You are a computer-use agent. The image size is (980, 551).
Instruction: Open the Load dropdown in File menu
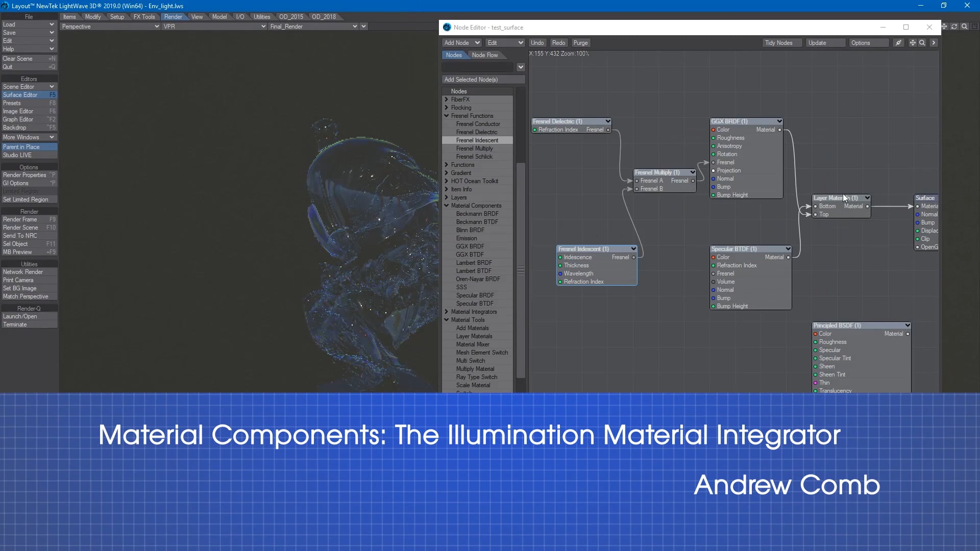29,24
